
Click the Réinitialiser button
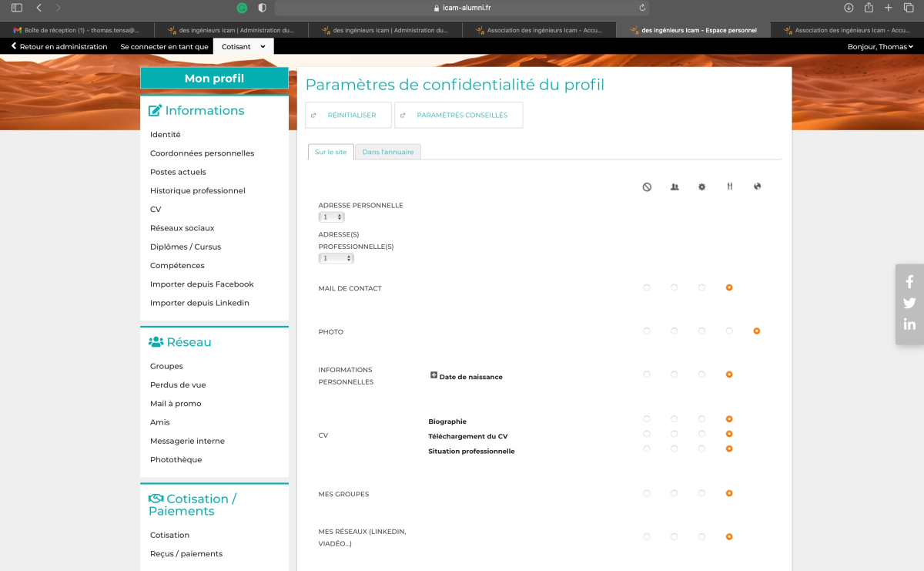click(x=349, y=116)
